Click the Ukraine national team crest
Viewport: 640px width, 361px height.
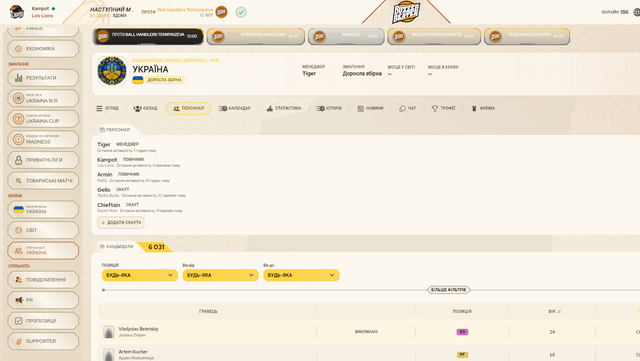click(x=112, y=71)
